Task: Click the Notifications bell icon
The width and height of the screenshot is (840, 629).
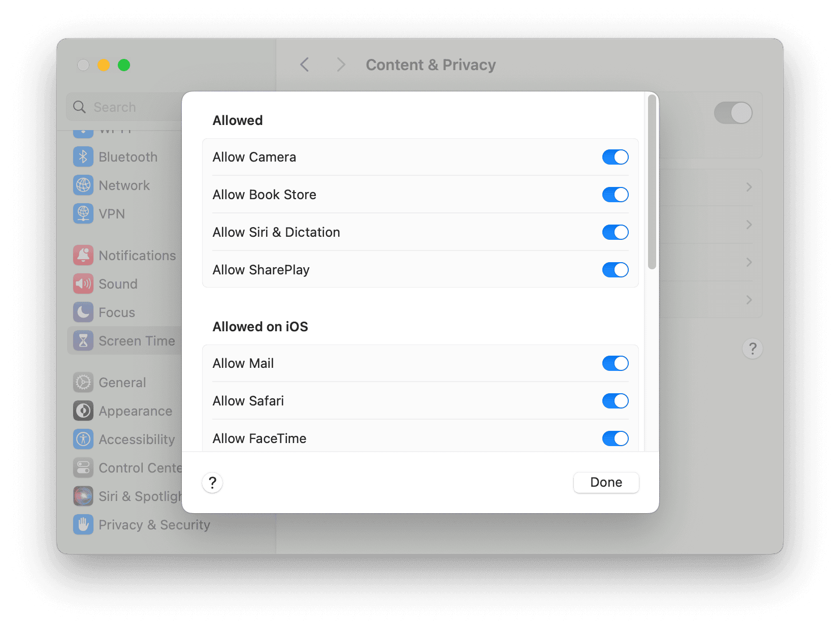Action: coord(83,256)
